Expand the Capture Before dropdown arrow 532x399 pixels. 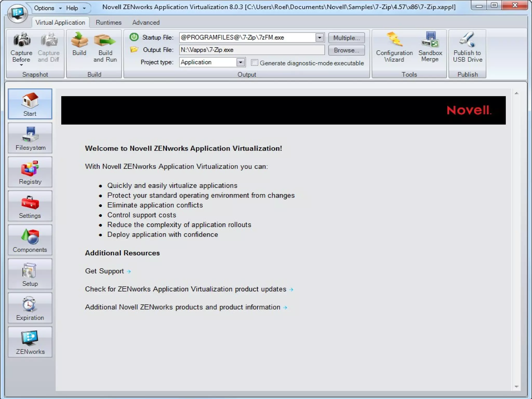point(21,65)
